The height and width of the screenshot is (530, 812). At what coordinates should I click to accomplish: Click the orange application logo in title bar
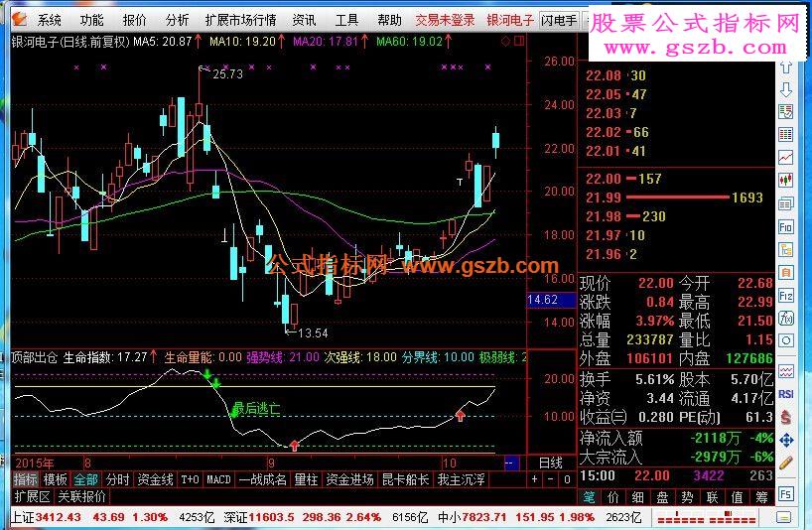point(20,20)
